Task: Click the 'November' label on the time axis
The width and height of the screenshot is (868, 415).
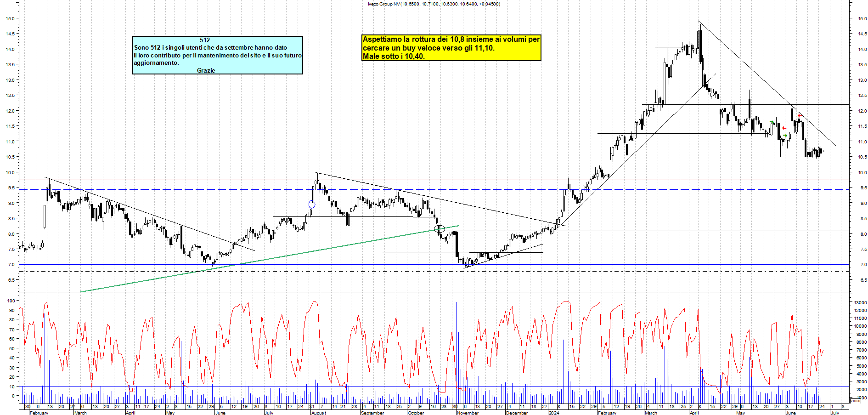Action: click(x=468, y=413)
